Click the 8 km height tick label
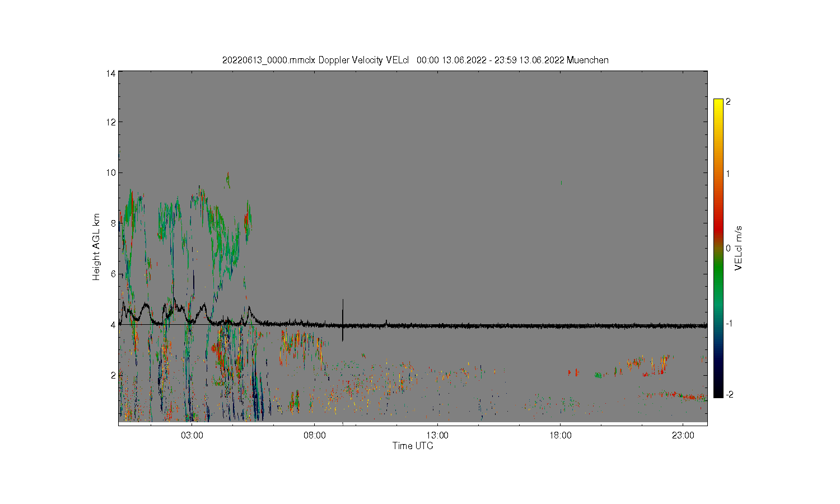840x504 pixels. tap(113, 223)
